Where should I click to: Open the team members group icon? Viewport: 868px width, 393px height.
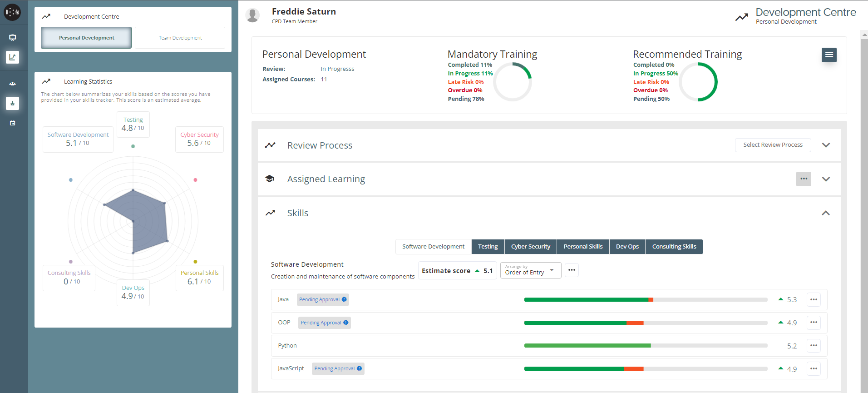[13, 84]
